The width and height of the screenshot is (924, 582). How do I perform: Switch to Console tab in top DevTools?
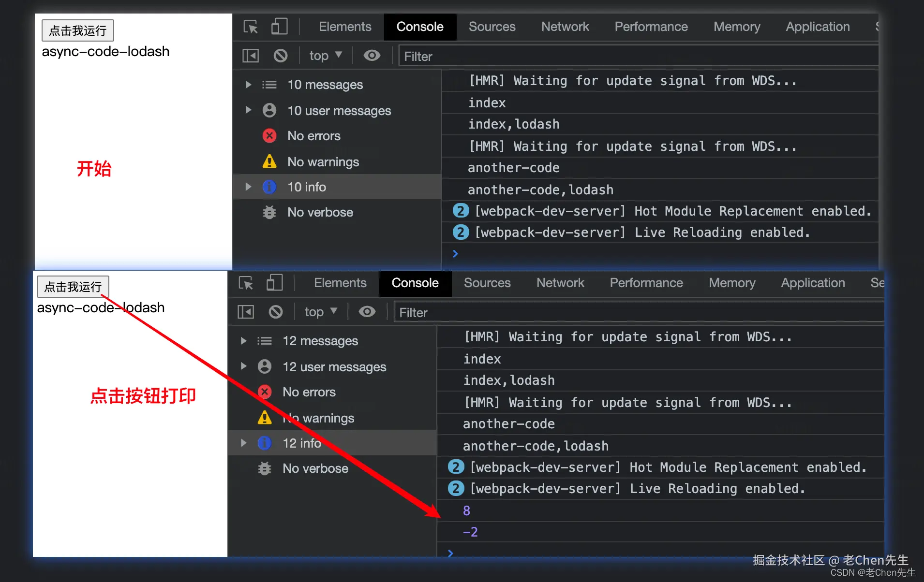(x=420, y=27)
